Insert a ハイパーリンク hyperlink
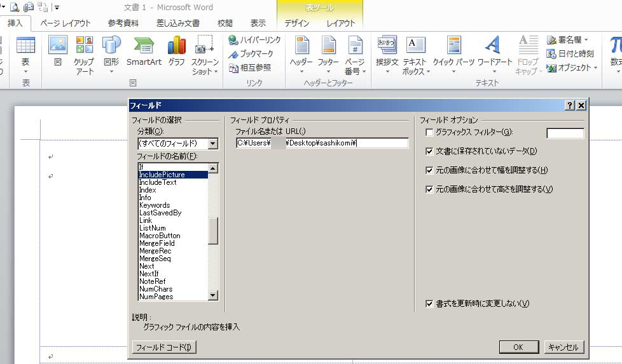 pyautogui.click(x=254, y=40)
